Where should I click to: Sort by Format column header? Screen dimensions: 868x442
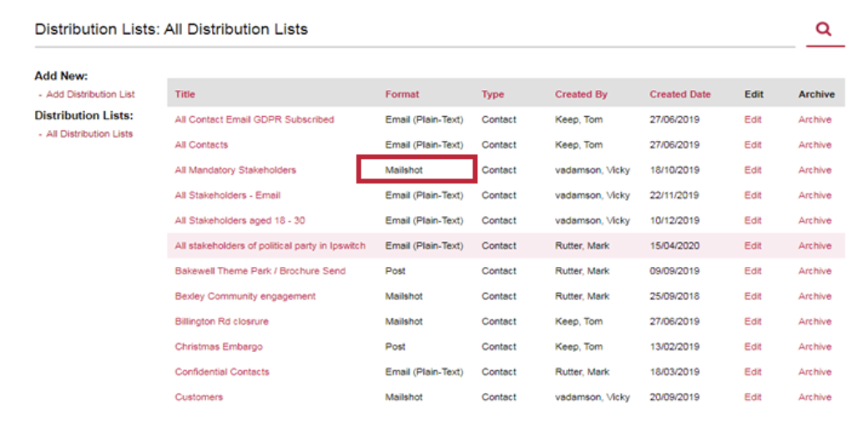coord(402,94)
